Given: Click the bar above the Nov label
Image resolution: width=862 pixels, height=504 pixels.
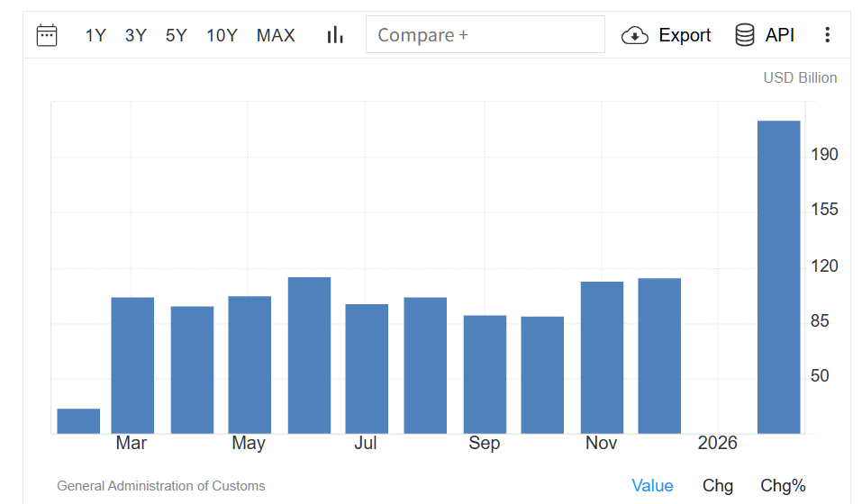Looking at the screenshot, I should click(x=602, y=357).
